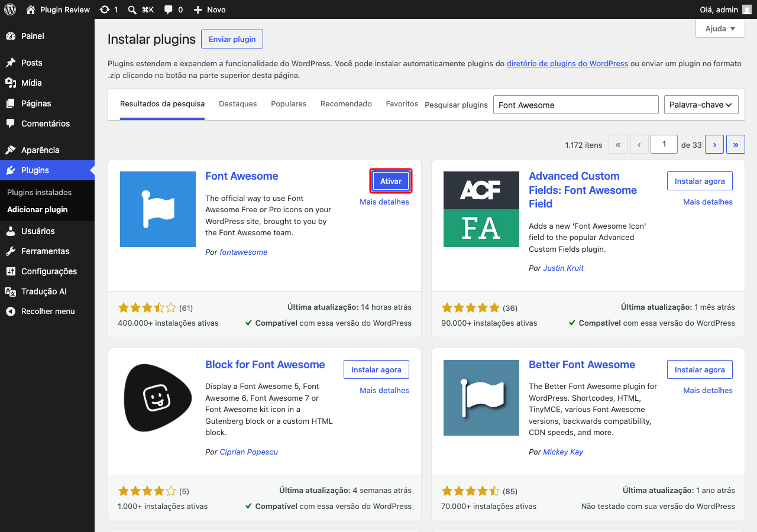Click the 400.000+ instalações ativas text

168,323
